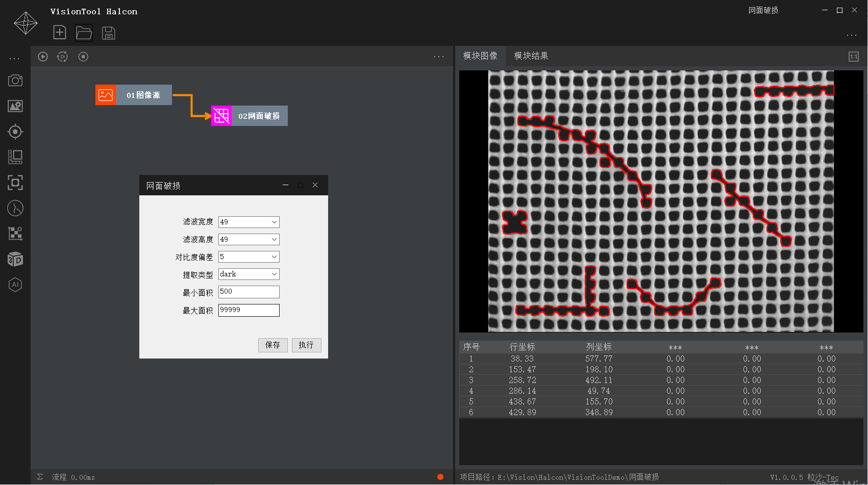The width and height of the screenshot is (868, 485).
Task: Select the calibration checkerboard tool in sidebar
Action: pos(15,234)
